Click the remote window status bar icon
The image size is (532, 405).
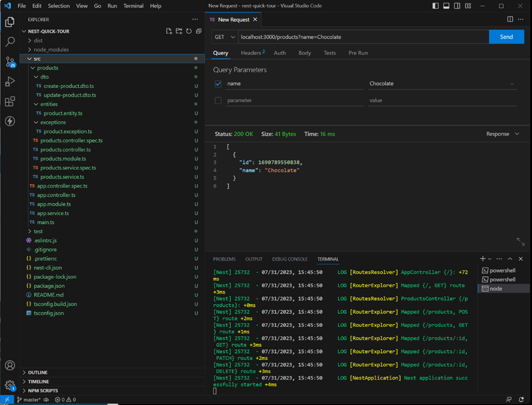[7, 399]
